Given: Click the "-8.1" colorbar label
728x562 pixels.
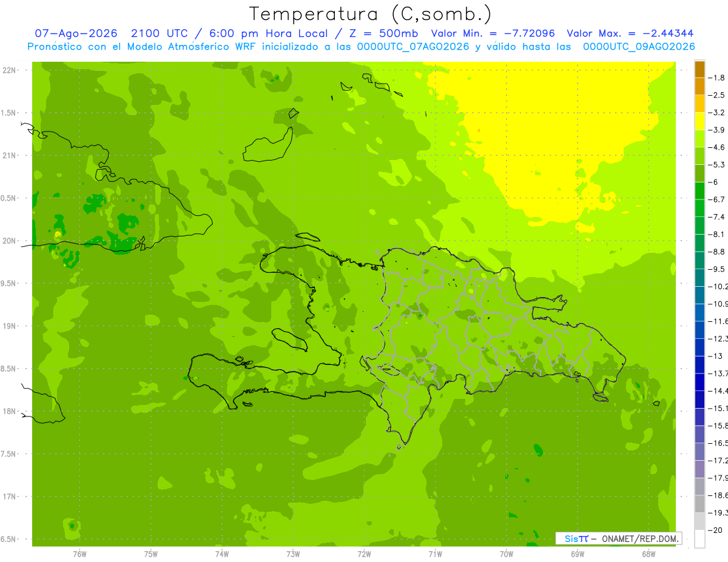Looking at the screenshot, I should [718, 234].
